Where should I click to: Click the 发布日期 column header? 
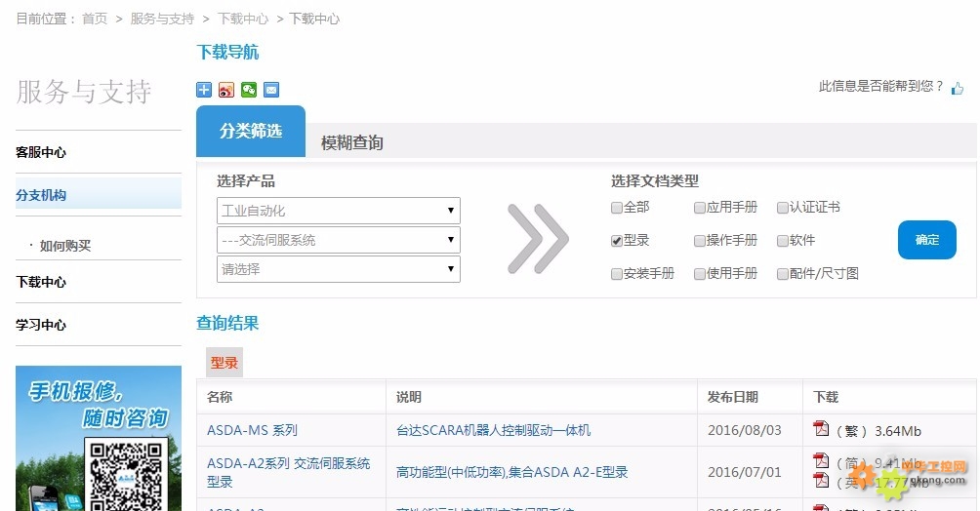pyautogui.click(x=732, y=397)
